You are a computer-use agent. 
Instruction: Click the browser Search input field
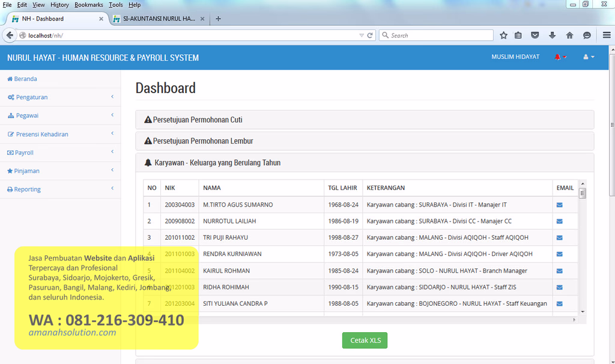[x=436, y=35]
